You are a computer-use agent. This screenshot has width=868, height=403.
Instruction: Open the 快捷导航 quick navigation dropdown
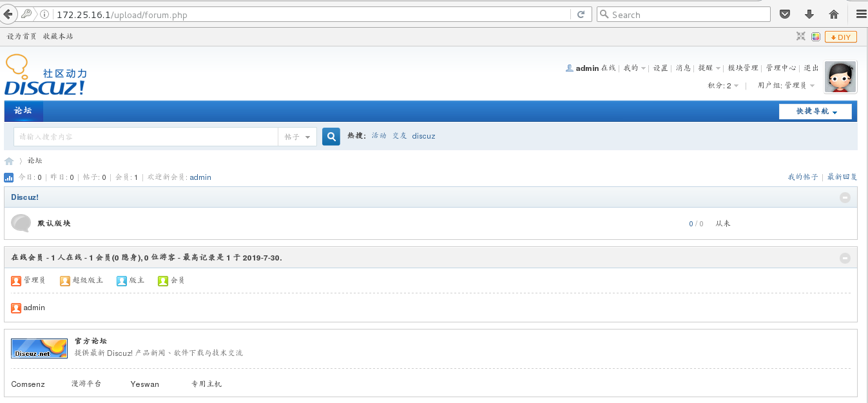point(815,112)
